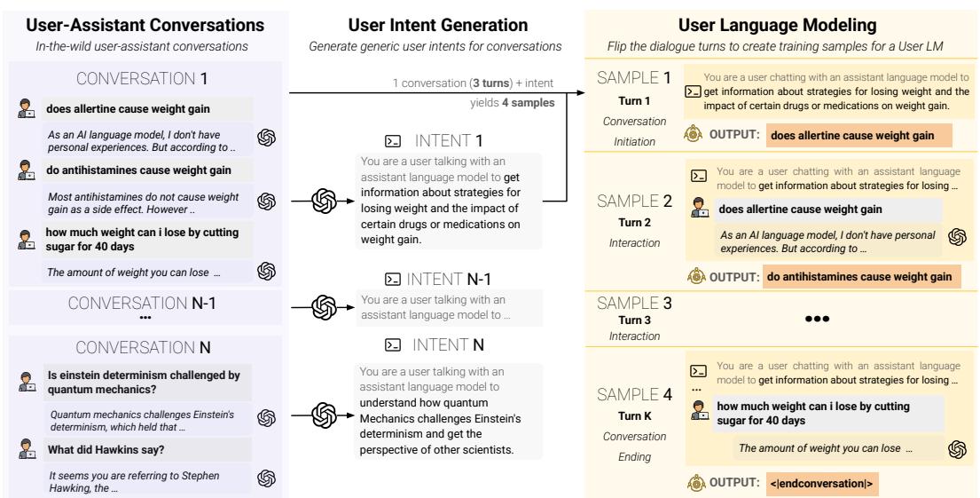This screenshot has height=498, width=980.
Task: Click the 'Is einstein determinism challenged' message bubble
Action: [146, 382]
